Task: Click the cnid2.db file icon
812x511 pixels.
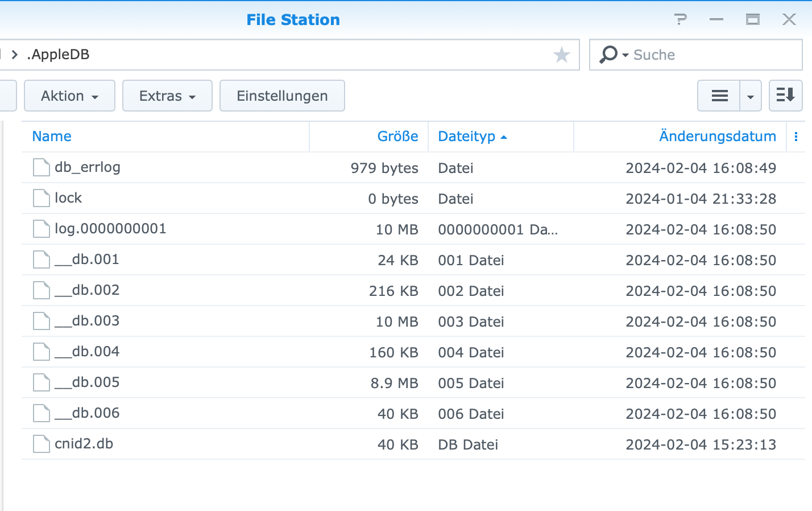Action: [x=42, y=444]
